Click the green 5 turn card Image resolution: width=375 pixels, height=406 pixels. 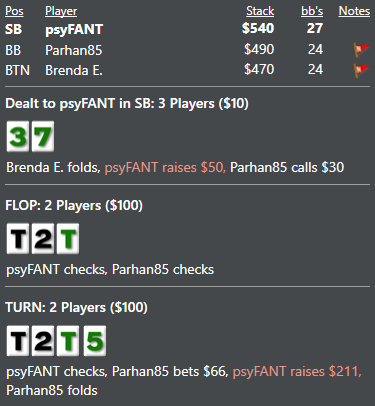(95, 341)
